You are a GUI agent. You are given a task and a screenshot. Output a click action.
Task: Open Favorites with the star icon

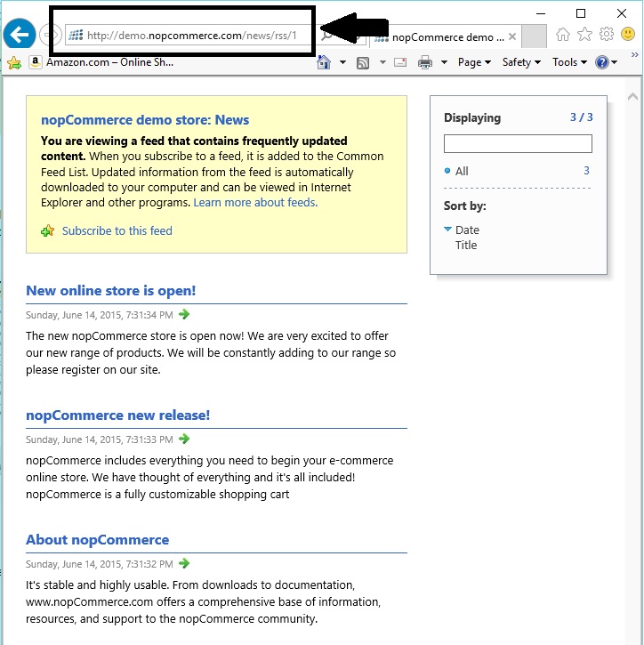[584, 35]
